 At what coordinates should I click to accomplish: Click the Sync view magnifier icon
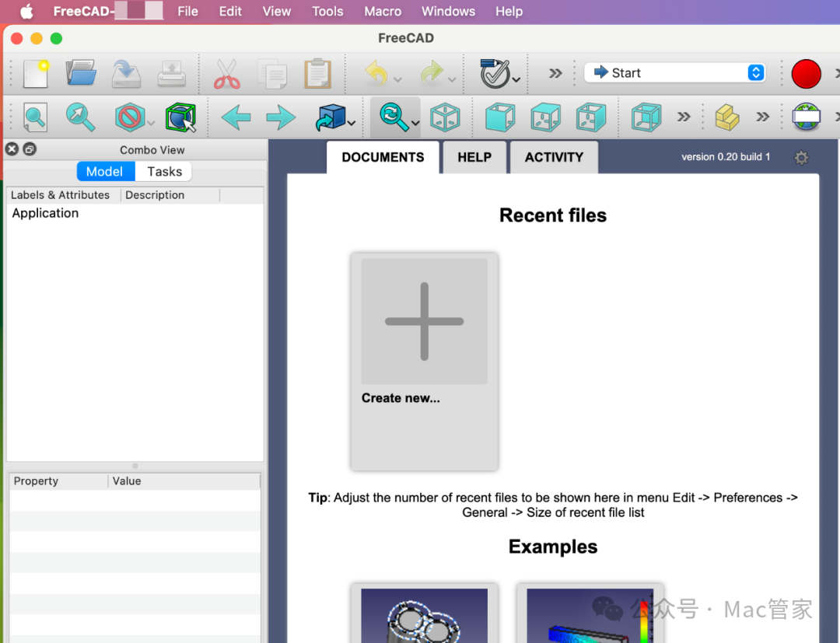pos(394,117)
